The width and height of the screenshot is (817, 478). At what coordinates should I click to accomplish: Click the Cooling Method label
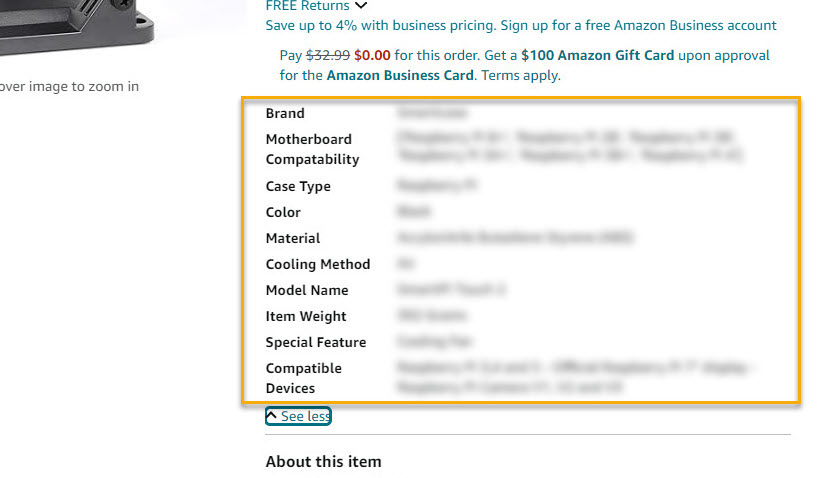click(x=318, y=264)
